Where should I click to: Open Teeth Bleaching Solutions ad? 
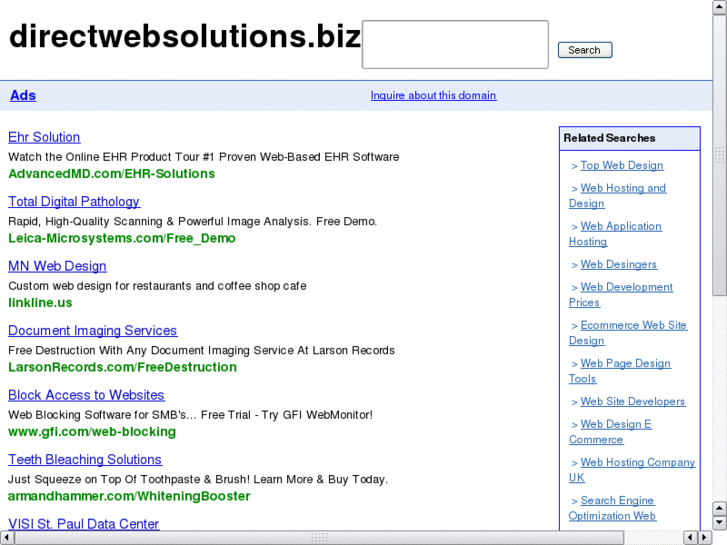pos(85,460)
